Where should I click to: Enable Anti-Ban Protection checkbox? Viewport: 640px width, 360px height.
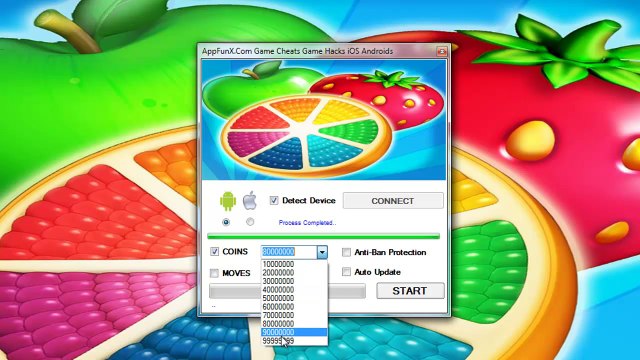pos(346,252)
